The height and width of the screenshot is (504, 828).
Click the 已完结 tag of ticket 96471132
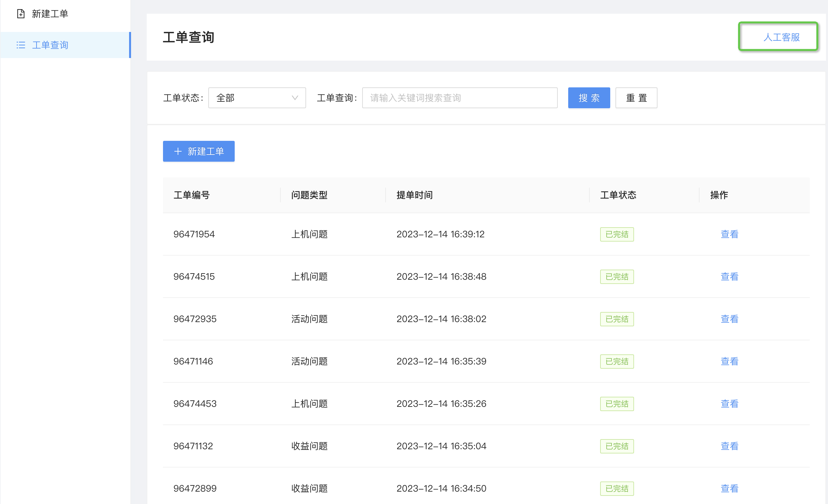(x=617, y=446)
